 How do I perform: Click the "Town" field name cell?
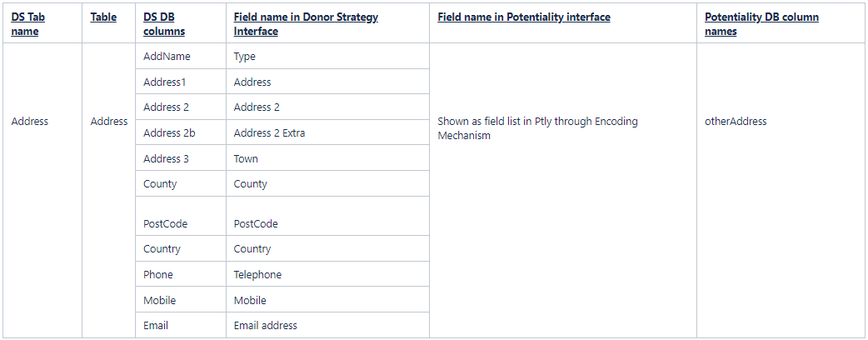246,158
